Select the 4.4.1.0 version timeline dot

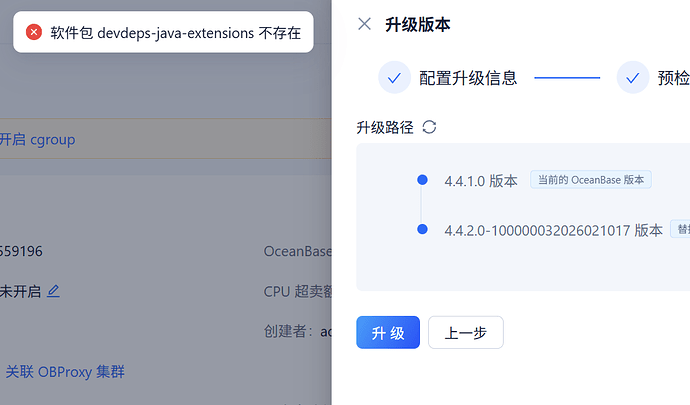422,180
